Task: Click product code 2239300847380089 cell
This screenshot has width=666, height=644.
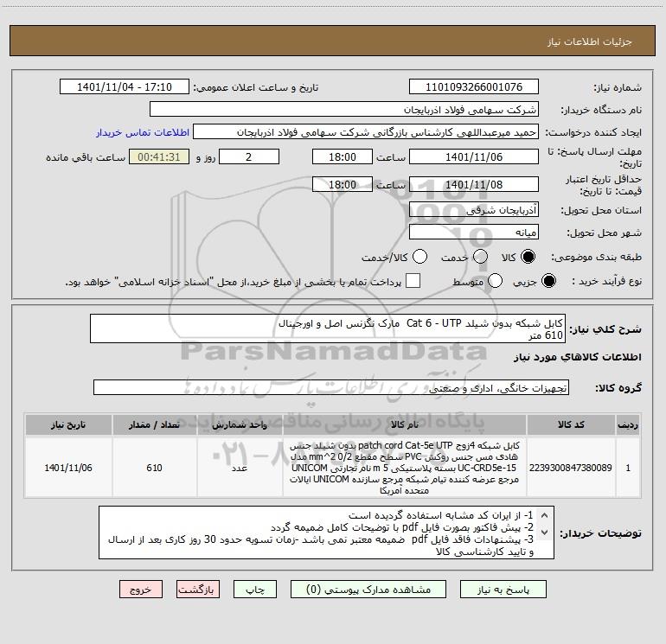Action: (571, 468)
